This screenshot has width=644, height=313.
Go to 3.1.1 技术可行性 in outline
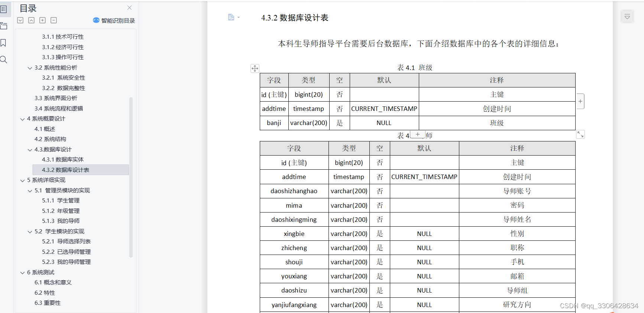point(63,36)
